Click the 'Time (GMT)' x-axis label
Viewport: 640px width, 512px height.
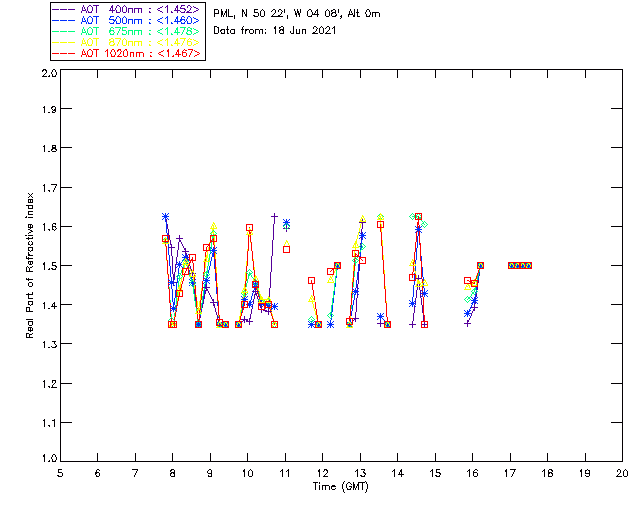pyautogui.click(x=340, y=487)
